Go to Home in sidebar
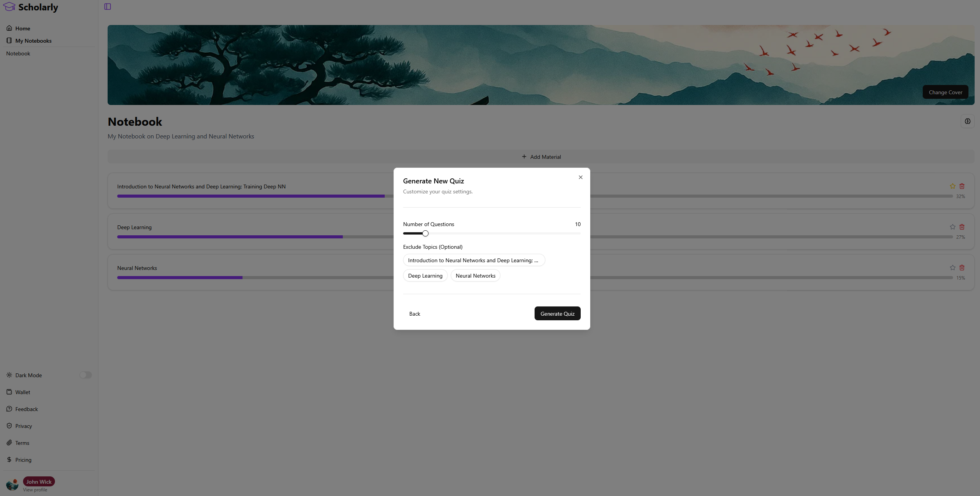 (23, 28)
